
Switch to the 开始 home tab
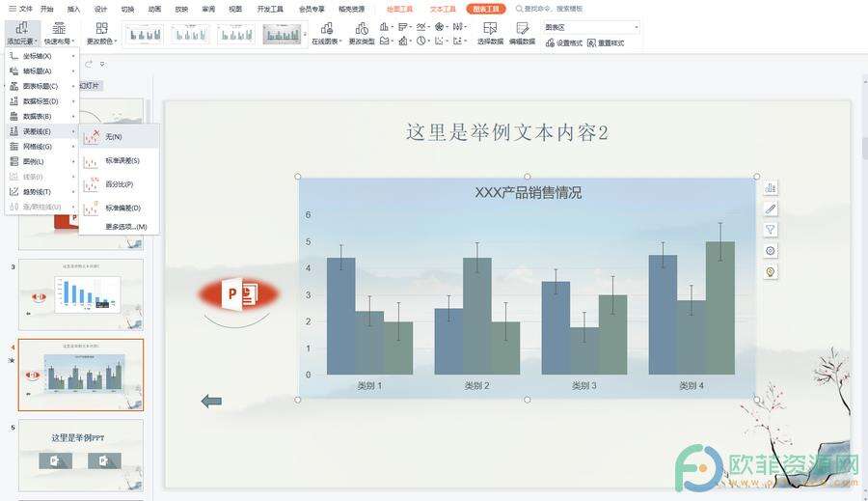point(47,9)
